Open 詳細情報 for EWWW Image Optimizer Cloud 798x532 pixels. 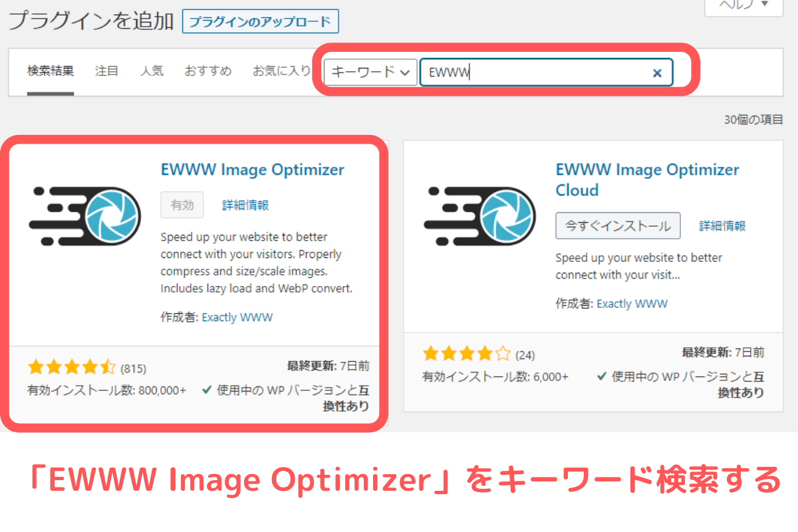(722, 226)
